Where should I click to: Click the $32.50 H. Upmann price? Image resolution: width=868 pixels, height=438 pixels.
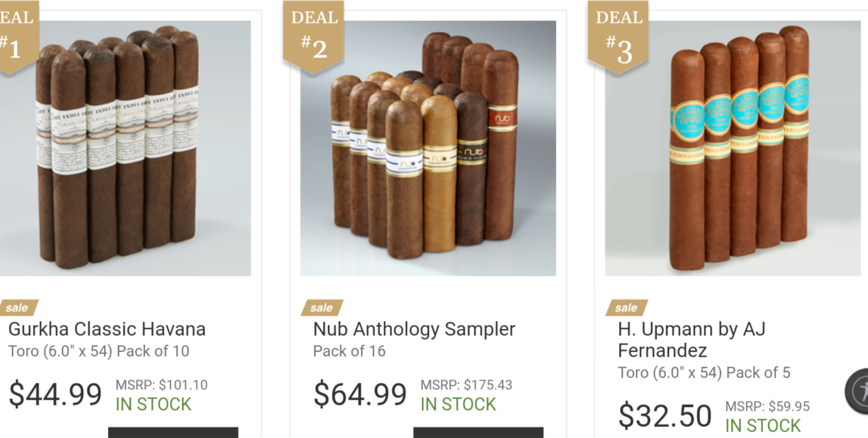(x=665, y=415)
